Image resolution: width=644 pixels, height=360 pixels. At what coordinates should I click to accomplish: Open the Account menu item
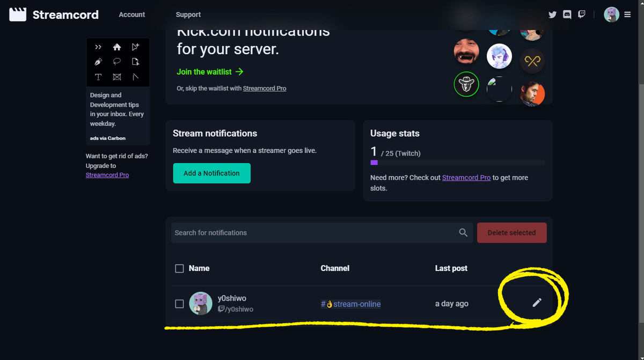(x=131, y=14)
